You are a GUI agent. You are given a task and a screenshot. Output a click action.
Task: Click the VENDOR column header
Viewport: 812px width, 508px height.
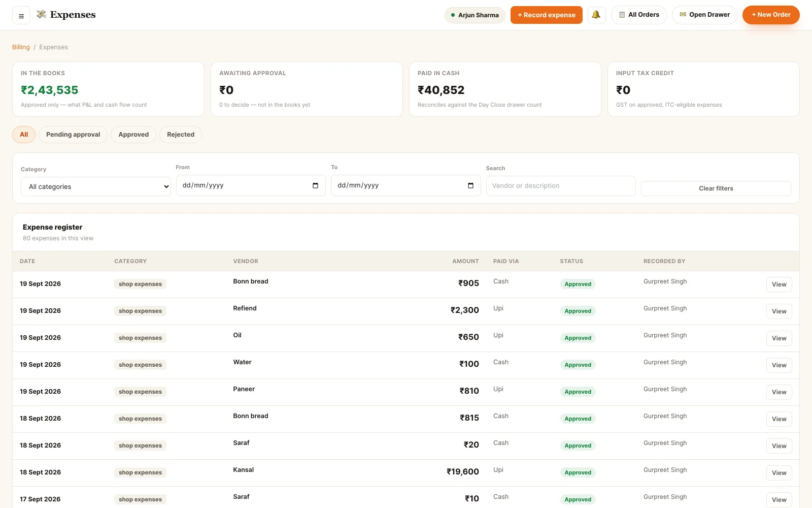pyautogui.click(x=246, y=261)
